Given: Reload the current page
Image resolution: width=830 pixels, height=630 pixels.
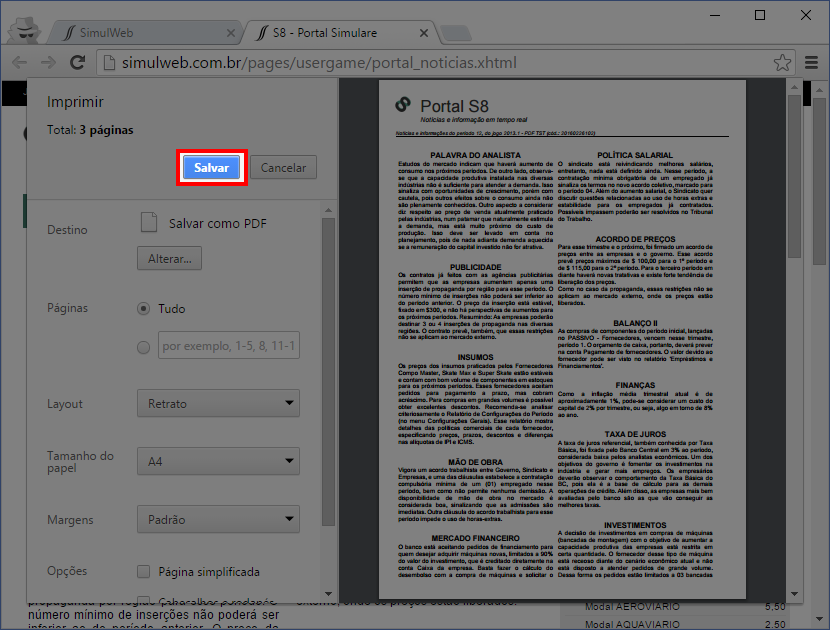Looking at the screenshot, I should [78, 62].
